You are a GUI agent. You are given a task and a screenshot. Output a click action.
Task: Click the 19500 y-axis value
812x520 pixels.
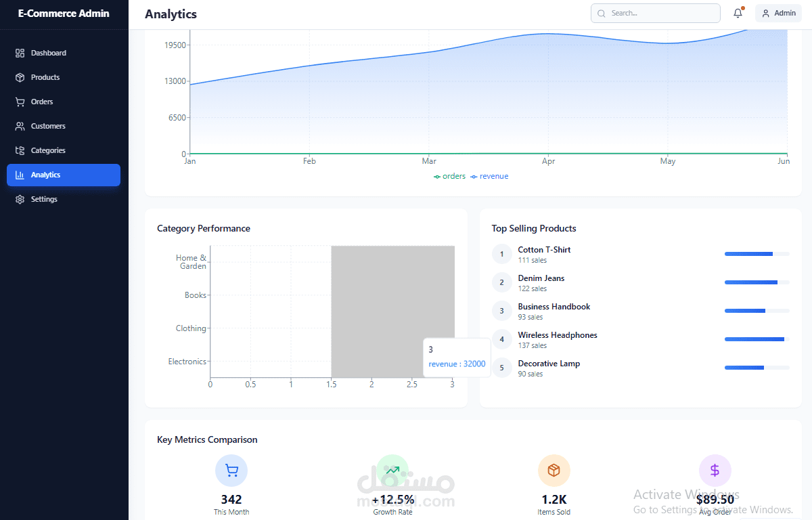pos(175,45)
